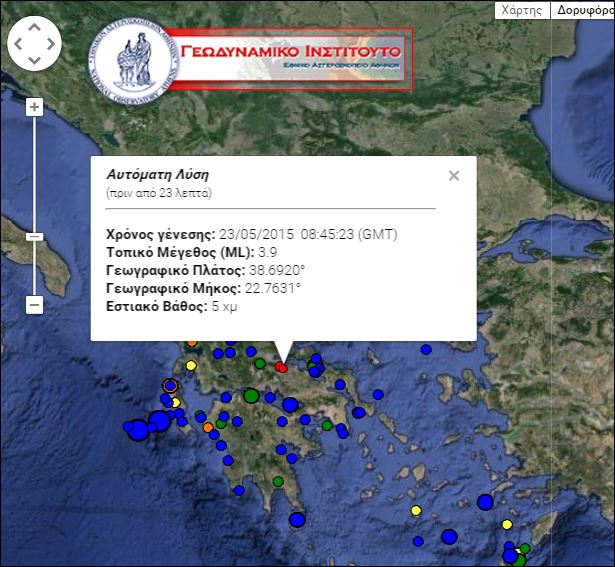The height and width of the screenshot is (567, 615).
Task: Select the blue marker in the northern Aegean sea
Action: click(x=426, y=349)
